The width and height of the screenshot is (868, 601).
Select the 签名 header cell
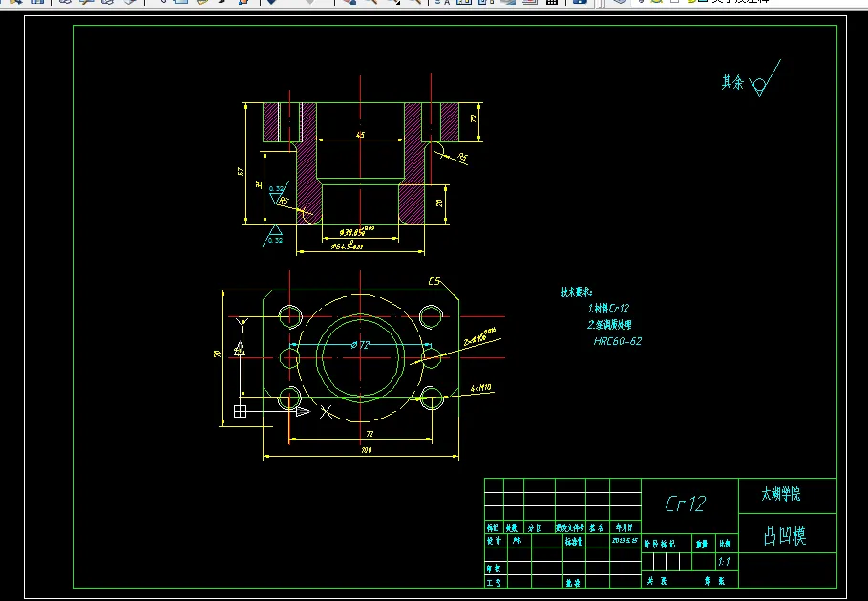(x=597, y=527)
